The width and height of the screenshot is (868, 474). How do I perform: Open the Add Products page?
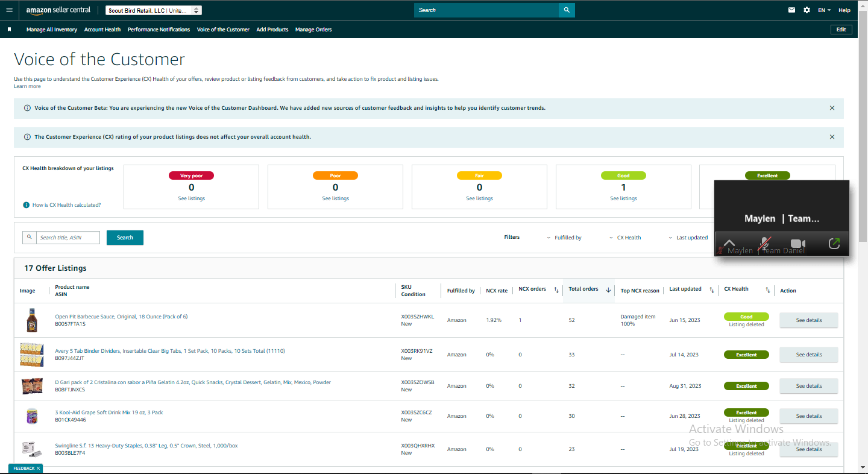272,30
